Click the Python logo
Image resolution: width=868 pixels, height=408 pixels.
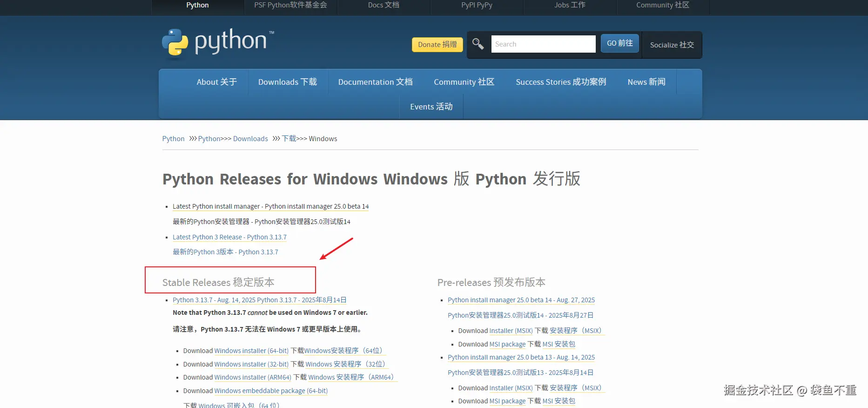218,43
